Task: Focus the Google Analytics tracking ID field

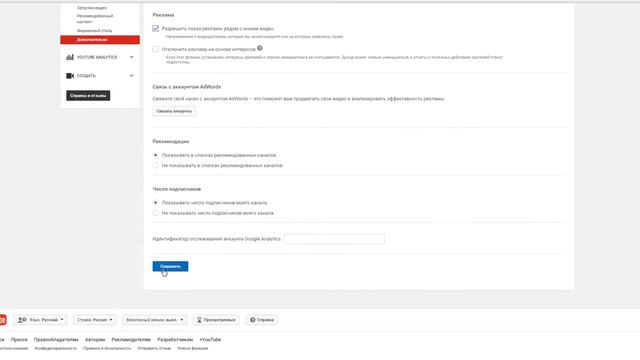Action: [x=334, y=239]
